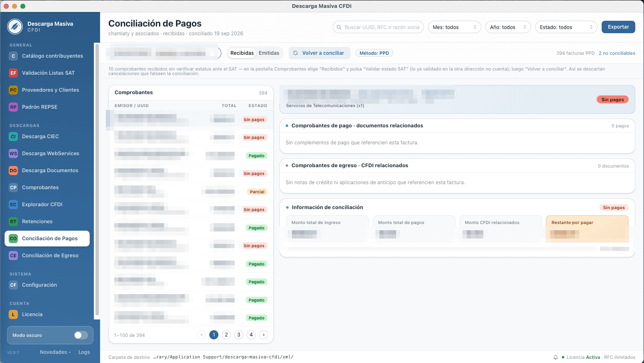Click the previous page chevron
Viewport: 644px width, 363px height.
coord(201,335)
